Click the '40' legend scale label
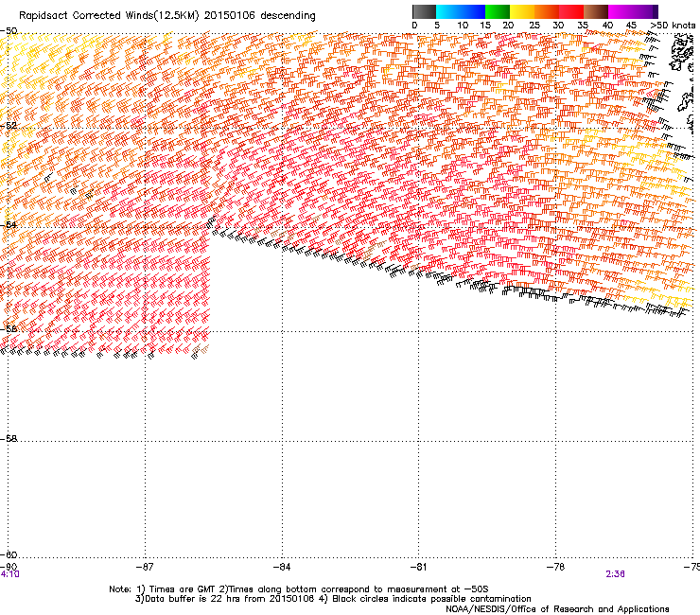The width and height of the screenshot is (700, 615). tap(607, 26)
